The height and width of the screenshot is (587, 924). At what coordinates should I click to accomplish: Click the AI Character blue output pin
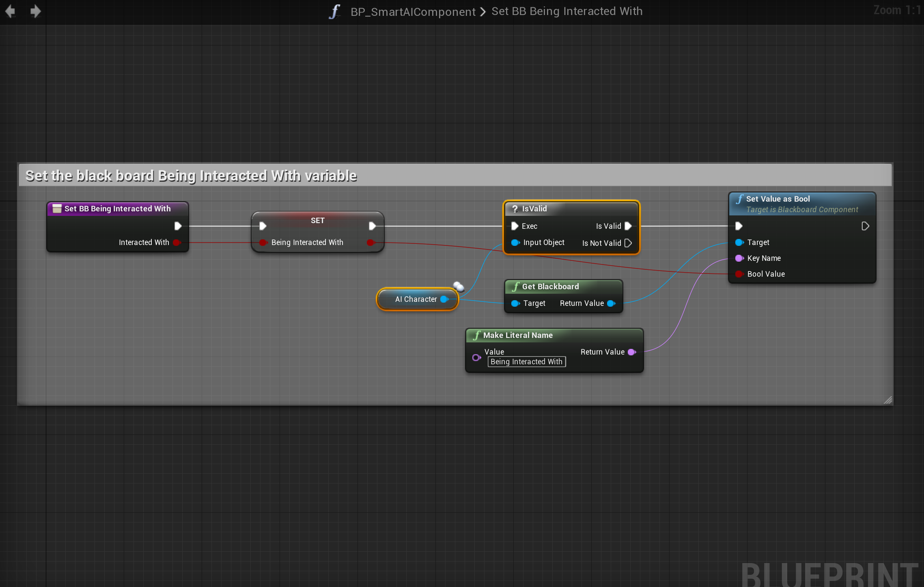444,299
